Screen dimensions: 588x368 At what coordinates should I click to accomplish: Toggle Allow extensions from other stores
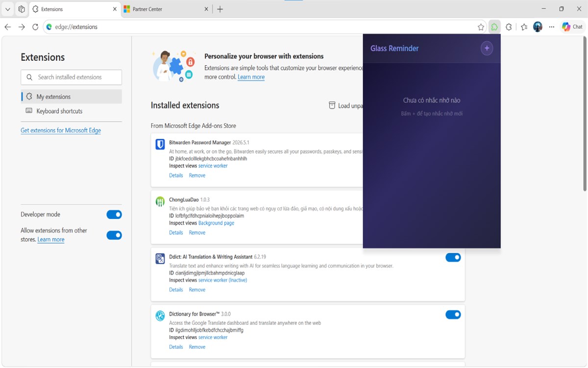coord(114,235)
